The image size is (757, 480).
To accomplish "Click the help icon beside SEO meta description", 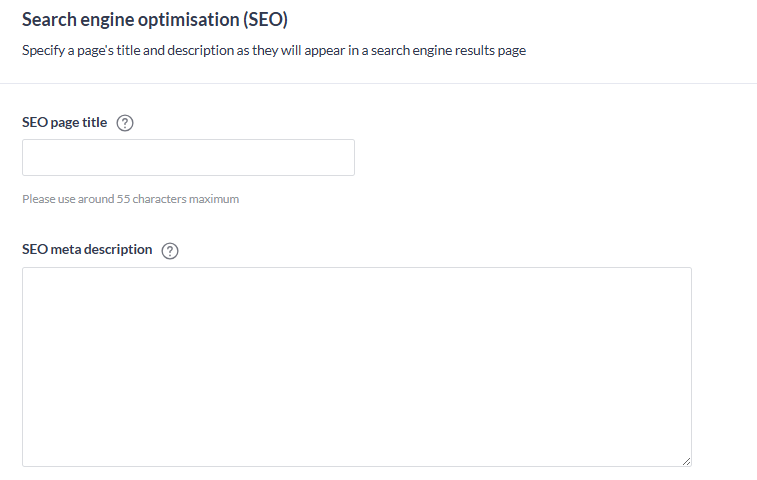I will pos(170,251).
